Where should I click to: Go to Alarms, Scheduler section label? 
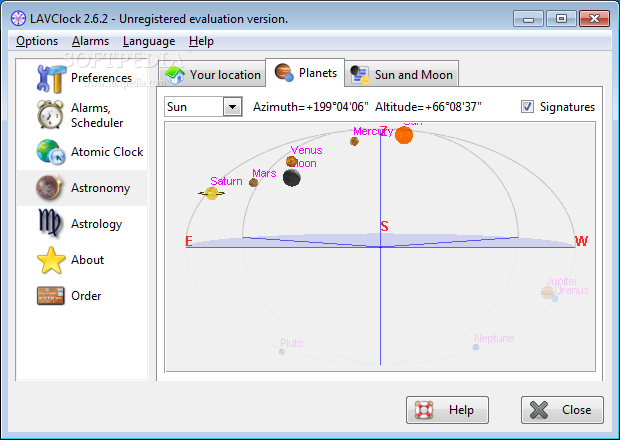click(x=97, y=115)
